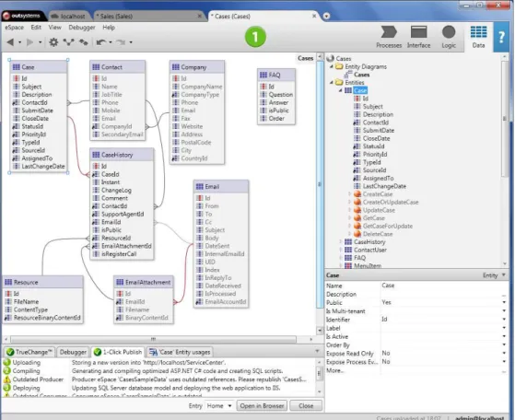Open the Identifier property dropdown

click(504, 320)
